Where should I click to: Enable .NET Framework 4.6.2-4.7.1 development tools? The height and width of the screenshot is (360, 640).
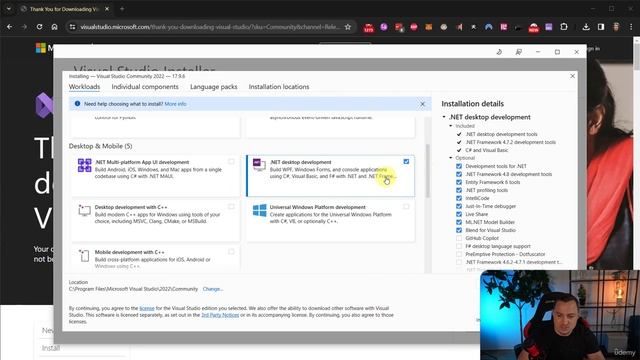[x=459, y=262]
